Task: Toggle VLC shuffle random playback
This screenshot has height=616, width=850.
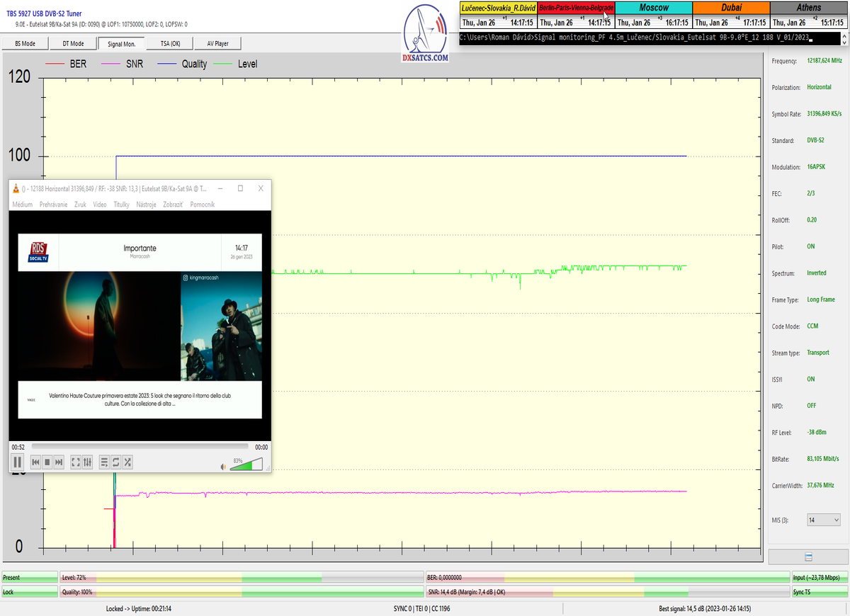Action: coord(127,462)
